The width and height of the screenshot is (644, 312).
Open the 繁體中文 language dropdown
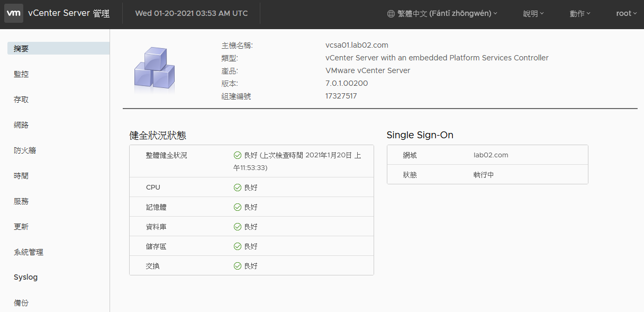coord(442,14)
